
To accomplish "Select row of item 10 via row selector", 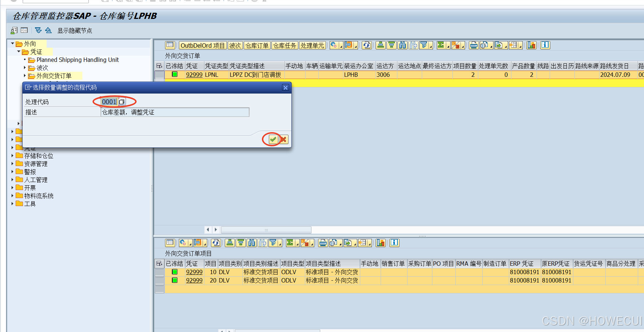I will pyautogui.click(x=159, y=272).
